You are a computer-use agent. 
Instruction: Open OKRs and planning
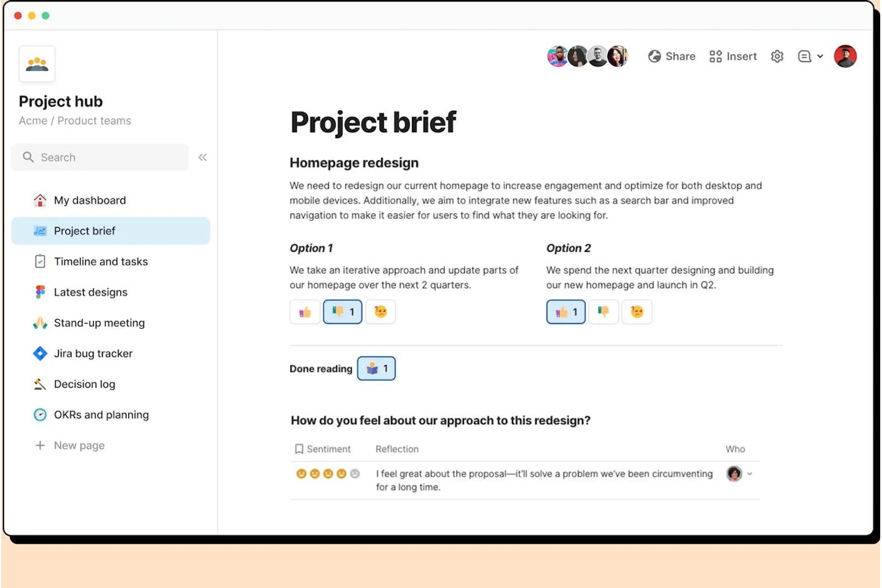101,415
